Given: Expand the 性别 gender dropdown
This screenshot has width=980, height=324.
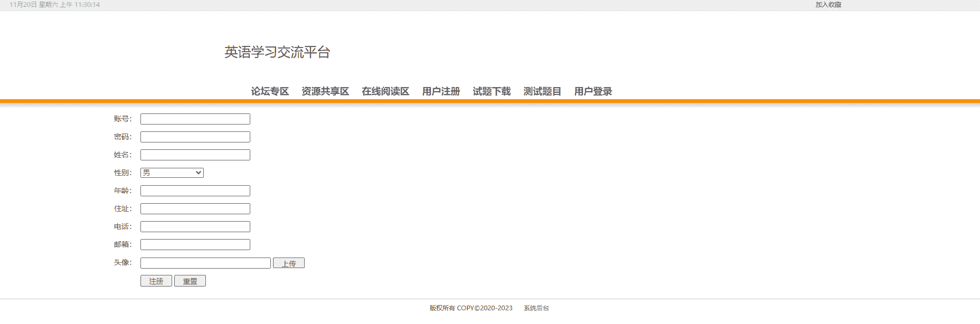Looking at the screenshot, I should 172,173.
